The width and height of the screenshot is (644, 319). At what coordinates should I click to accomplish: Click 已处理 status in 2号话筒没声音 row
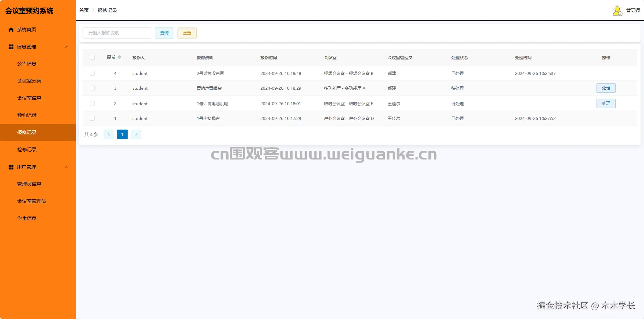pos(458,74)
